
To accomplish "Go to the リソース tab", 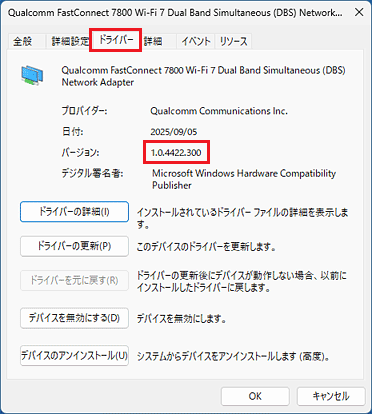I will 233,41.
